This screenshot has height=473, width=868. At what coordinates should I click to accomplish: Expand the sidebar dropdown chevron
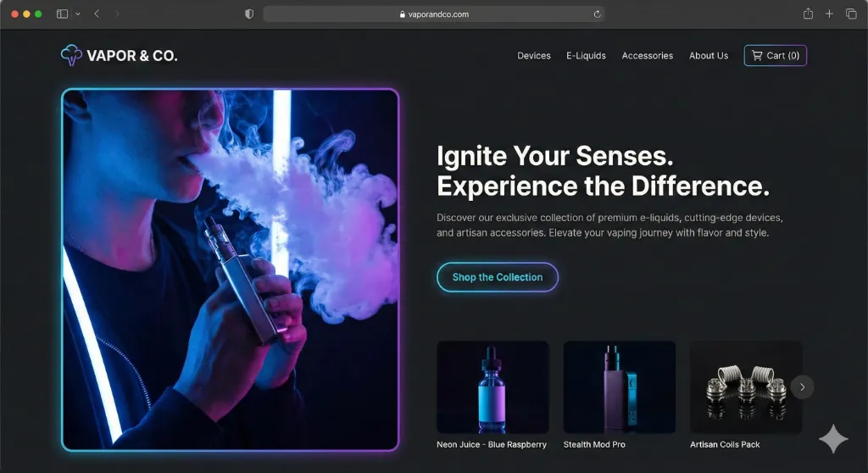coord(78,14)
